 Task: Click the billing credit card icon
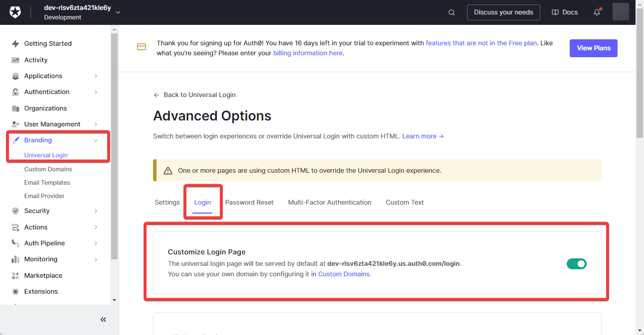(142, 47)
